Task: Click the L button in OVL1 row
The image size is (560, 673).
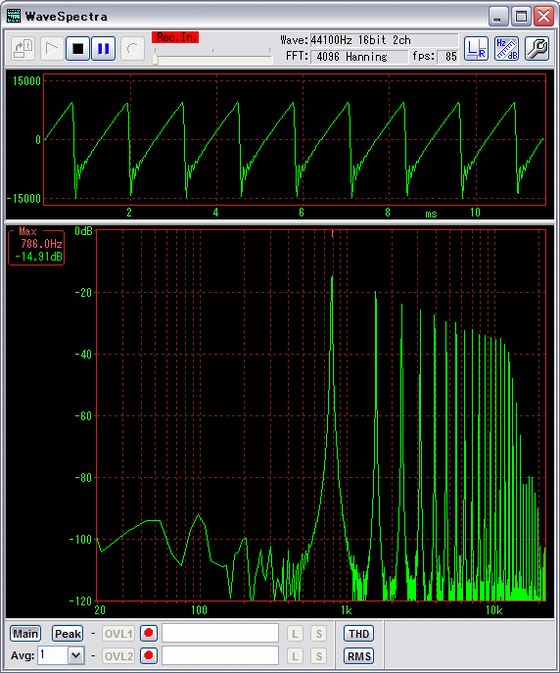Action: click(295, 634)
